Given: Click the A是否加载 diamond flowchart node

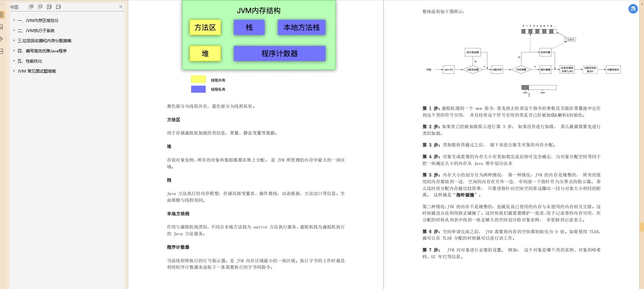Looking at the screenshot, I should coord(473,70).
